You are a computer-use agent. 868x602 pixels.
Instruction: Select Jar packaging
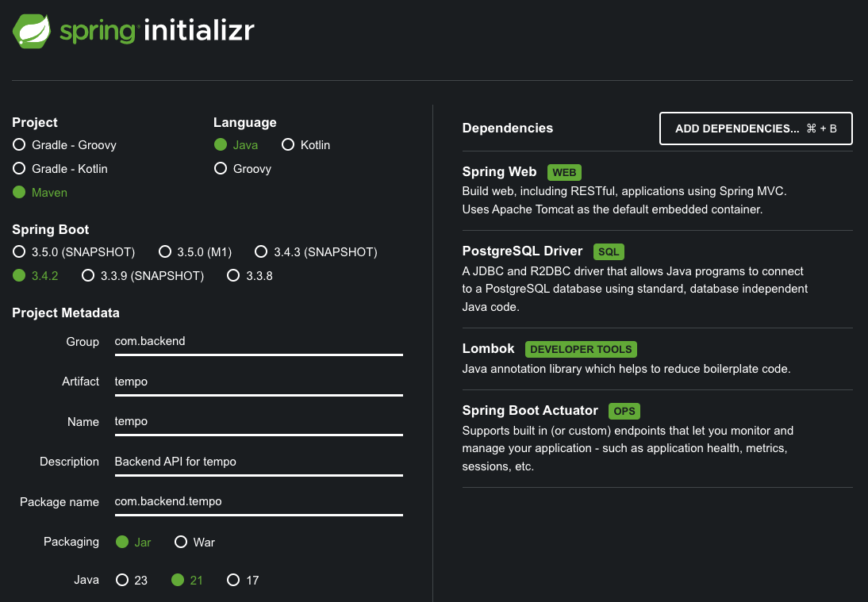coord(133,543)
